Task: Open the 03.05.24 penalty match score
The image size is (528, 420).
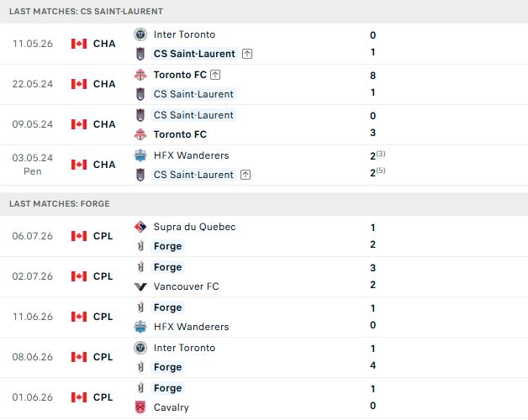Action: [x=378, y=165]
